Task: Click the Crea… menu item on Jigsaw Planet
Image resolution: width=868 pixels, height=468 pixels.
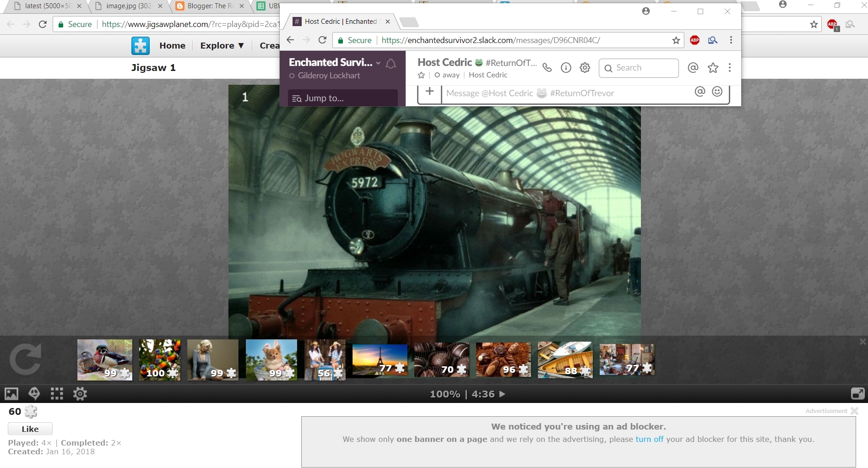Action: click(x=269, y=45)
